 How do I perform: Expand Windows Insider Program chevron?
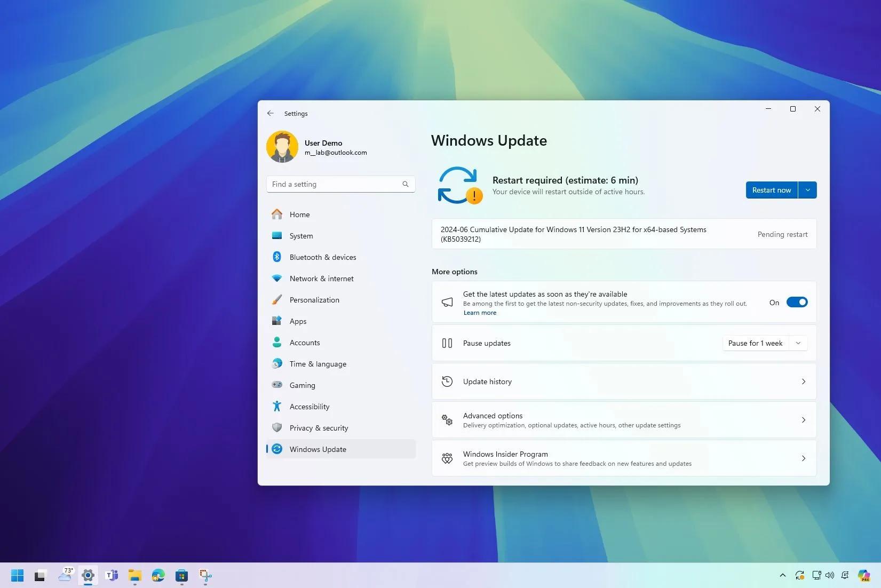click(804, 458)
